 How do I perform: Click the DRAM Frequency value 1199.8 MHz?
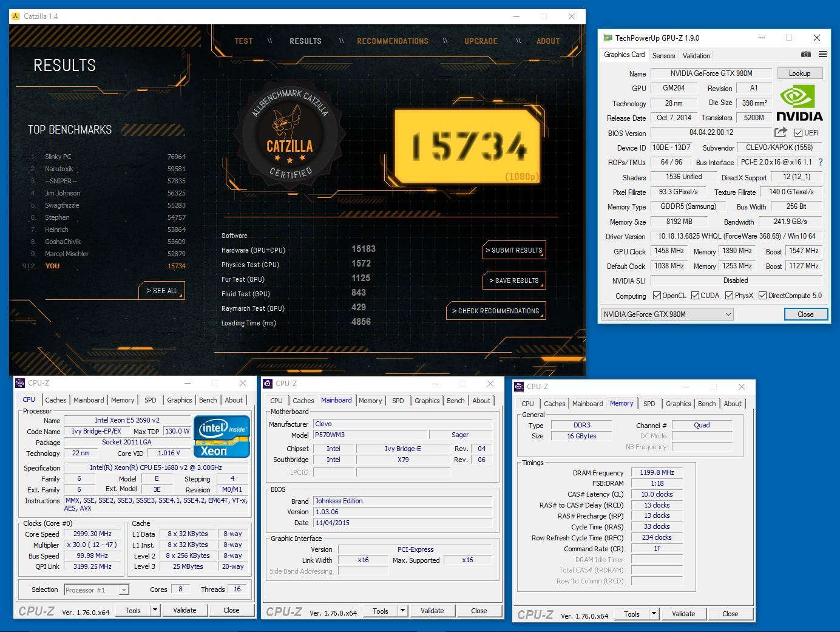pyautogui.click(x=657, y=472)
